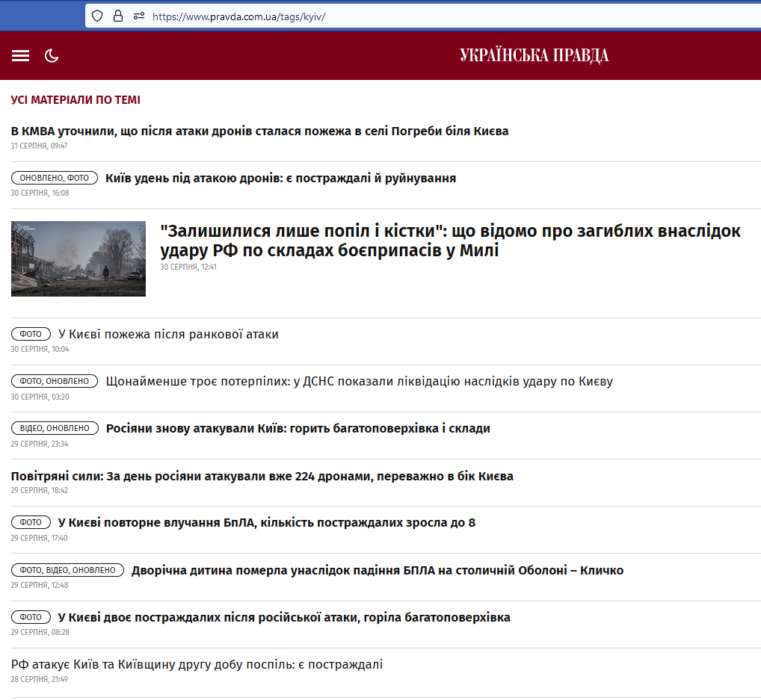Image resolution: width=761 pixels, height=700 pixels.
Task: Click the shield tracking protection icon
Action: (x=97, y=16)
